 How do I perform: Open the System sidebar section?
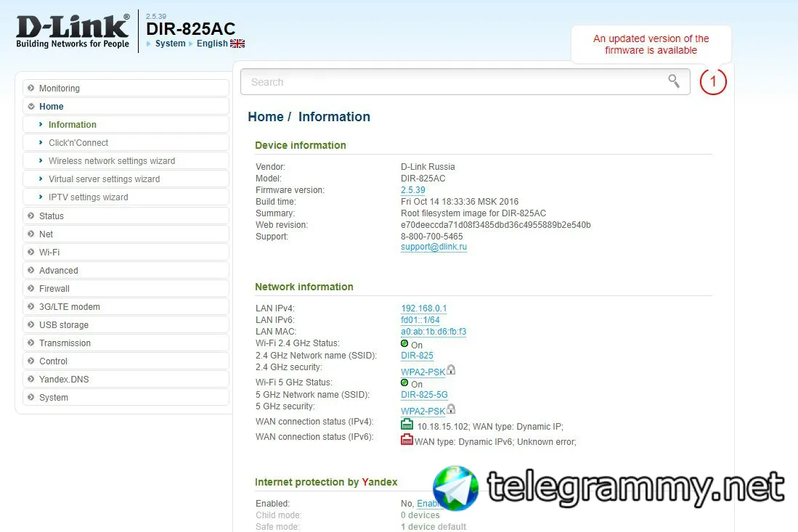pyautogui.click(x=126, y=397)
